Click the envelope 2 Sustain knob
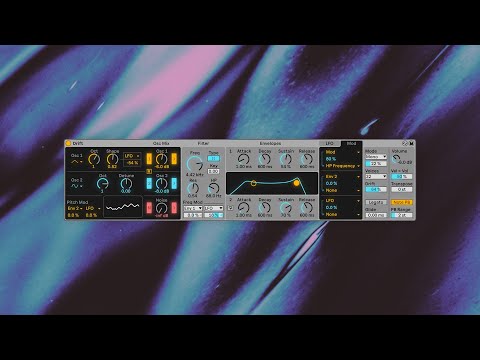Image resolution: width=480 pixels, height=360 pixels. coord(286,208)
